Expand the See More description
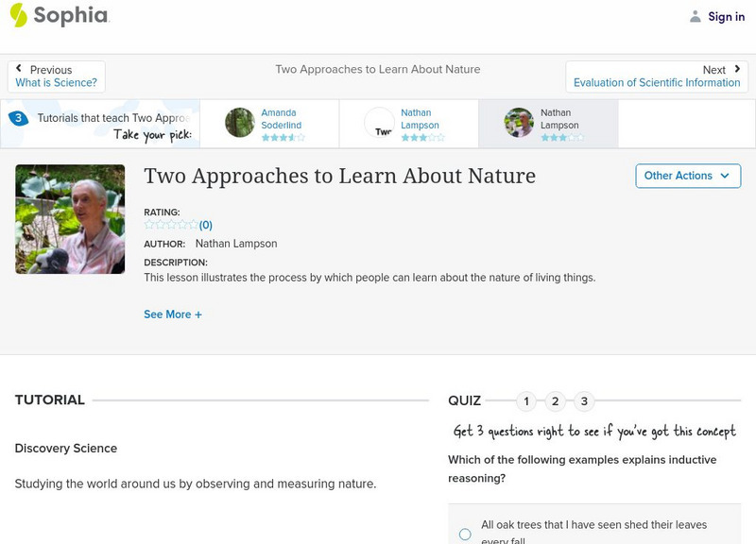 pos(173,314)
